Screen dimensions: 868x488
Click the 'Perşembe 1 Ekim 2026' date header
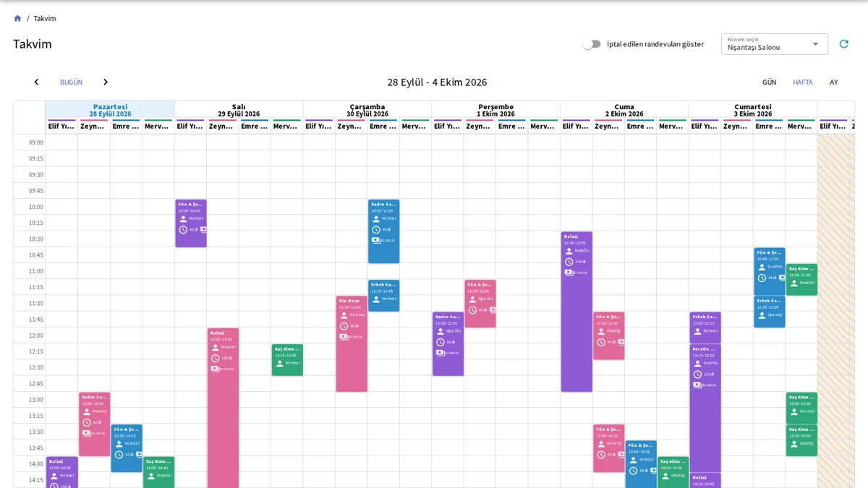495,110
